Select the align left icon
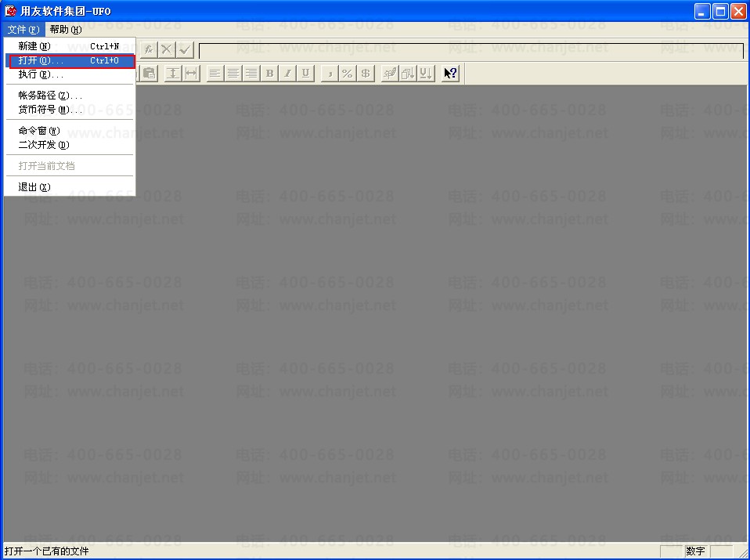The height and width of the screenshot is (560, 750). [x=215, y=74]
